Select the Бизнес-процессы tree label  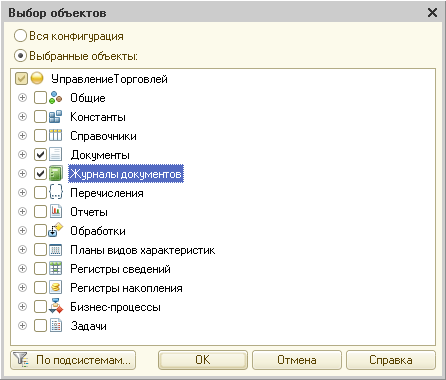click(x=115, y=307)
